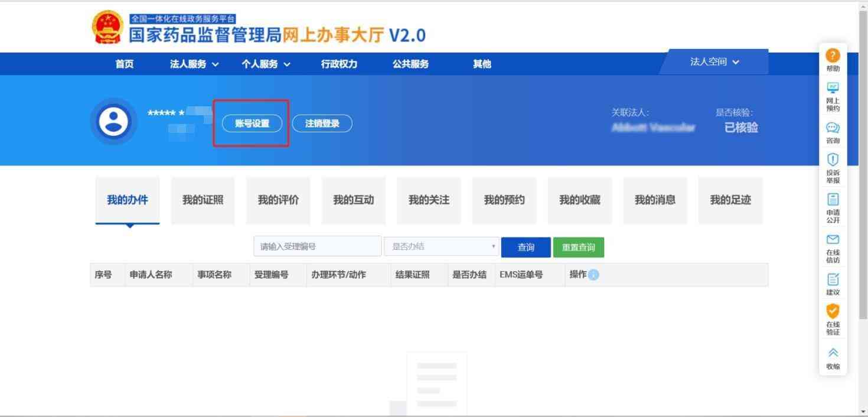Click the 账号设置 account settings button

[252, 123]
